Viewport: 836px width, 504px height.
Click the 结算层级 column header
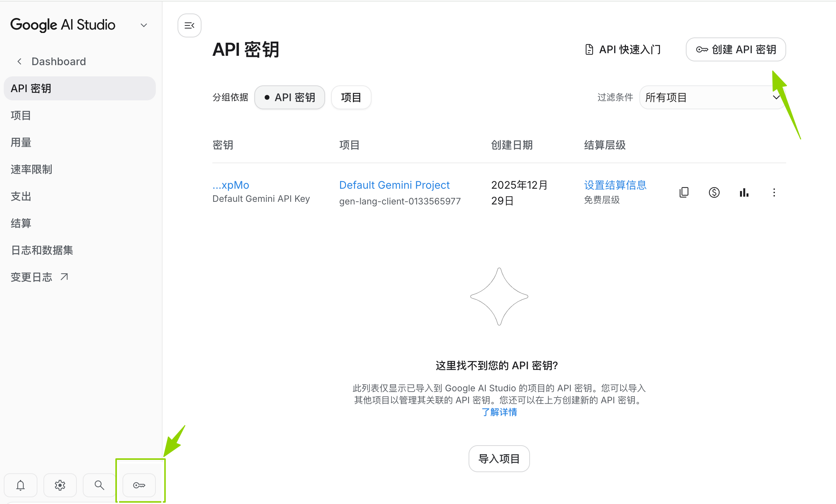coord(605,145)
